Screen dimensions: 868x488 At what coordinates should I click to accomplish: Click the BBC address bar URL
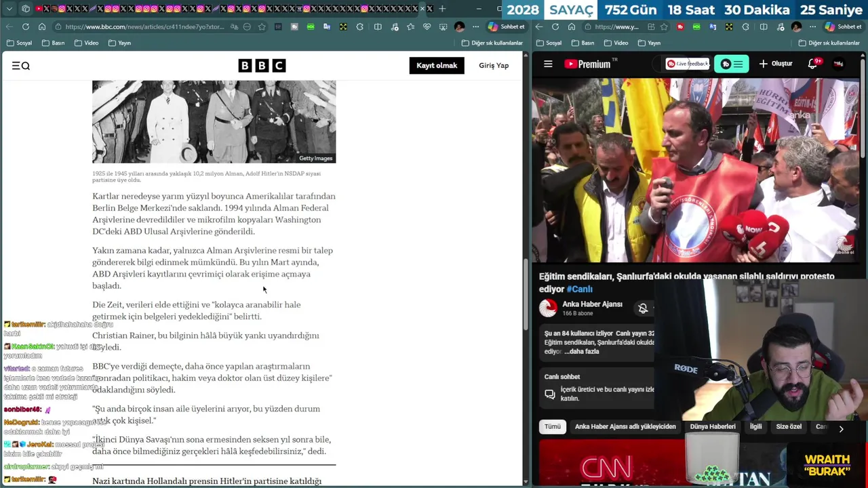pyautogui.click(x=144, y=26)
